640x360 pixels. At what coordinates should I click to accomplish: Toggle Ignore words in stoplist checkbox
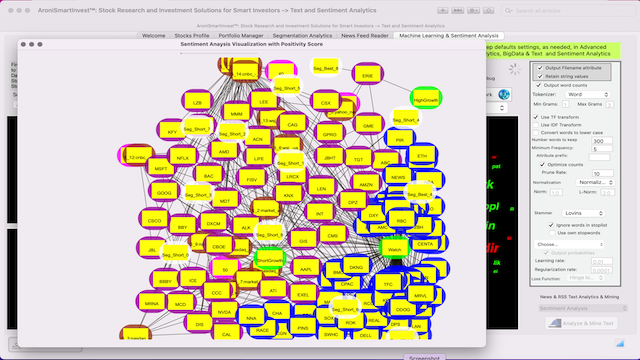tap(551, 225)
